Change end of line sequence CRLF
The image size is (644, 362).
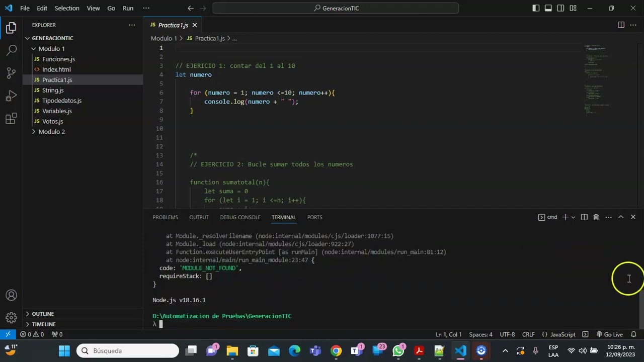[528, 334]
